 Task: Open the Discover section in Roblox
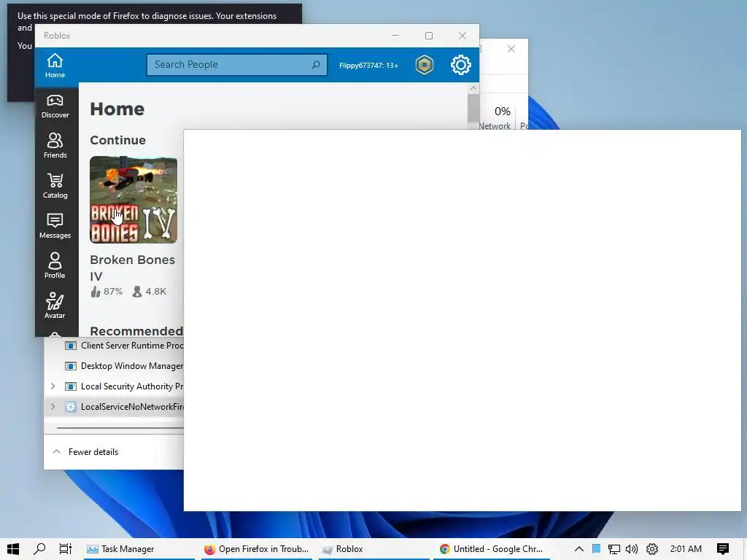(x=55, y=106)
